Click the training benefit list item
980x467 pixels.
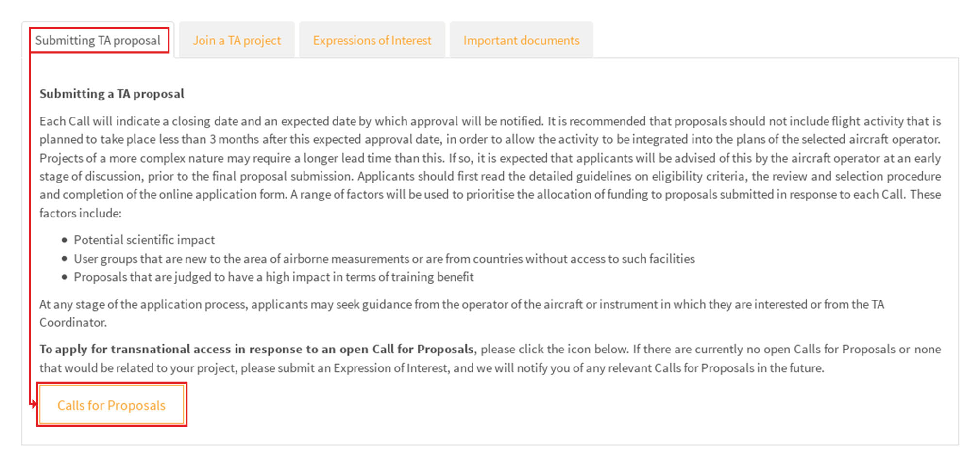pyautogui.click(x=273, y=277)
